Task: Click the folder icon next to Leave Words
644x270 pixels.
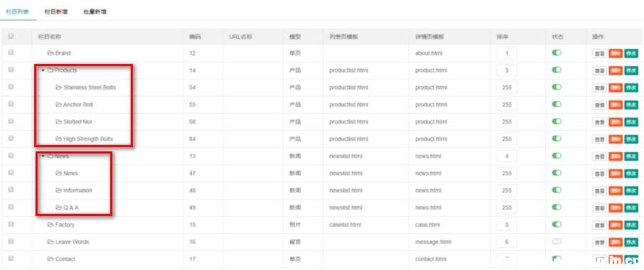Action: pos(50,242)
